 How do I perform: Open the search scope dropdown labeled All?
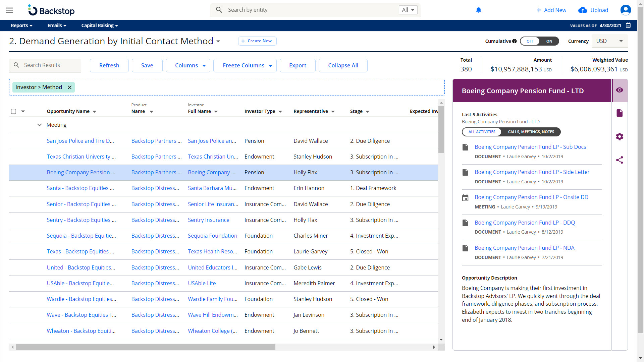pyautogui.click(x=408, y=10)
